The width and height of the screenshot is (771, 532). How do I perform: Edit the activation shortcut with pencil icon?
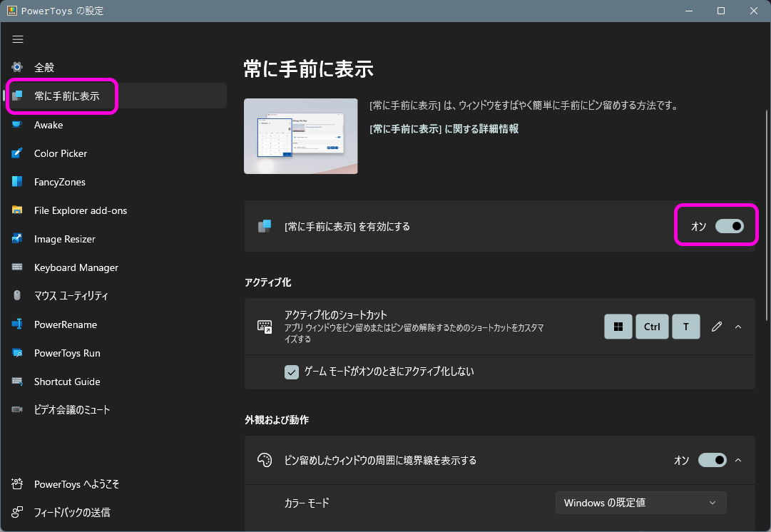(x=717, y=327)
